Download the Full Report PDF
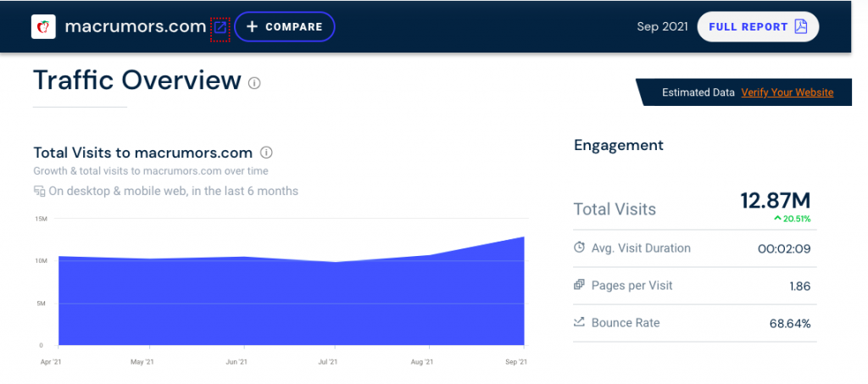Viewport: 868px width, 384px height. pos(758,26)
